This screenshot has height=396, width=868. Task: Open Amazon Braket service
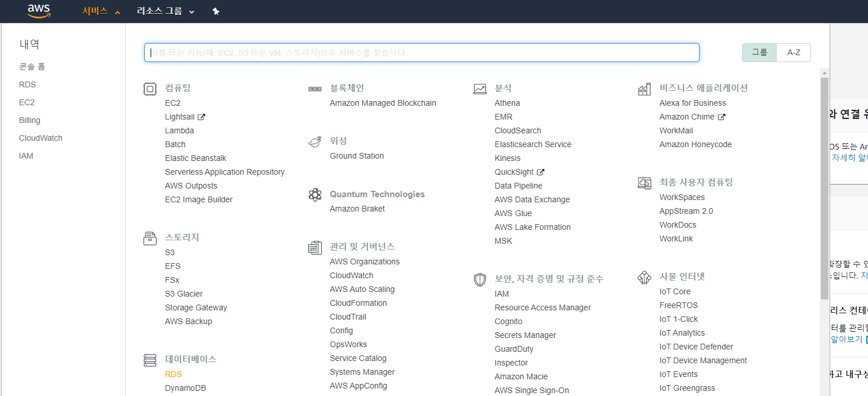(x=358, y=209)
